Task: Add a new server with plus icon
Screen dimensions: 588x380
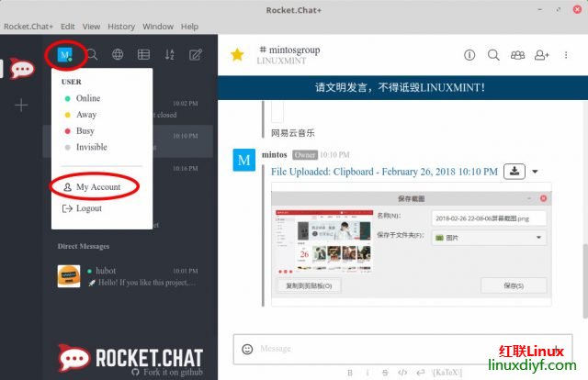Action: [21, 105]
